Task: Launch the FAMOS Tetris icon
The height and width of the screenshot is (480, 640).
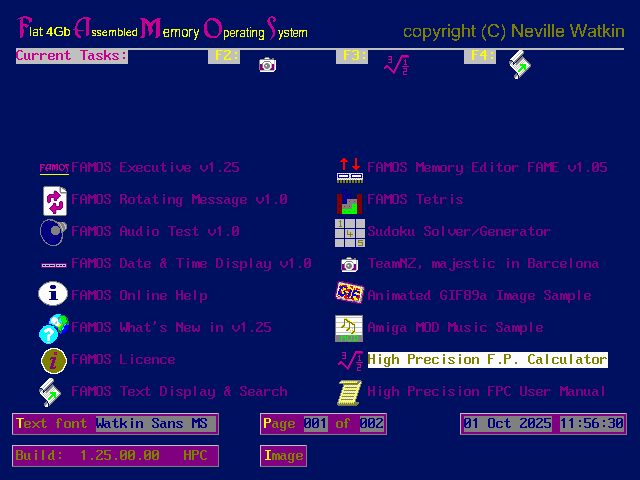Action: coord(349,200)
